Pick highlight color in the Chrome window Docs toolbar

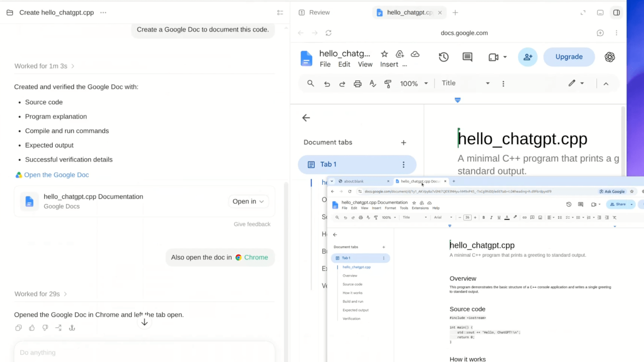[515, 217]
